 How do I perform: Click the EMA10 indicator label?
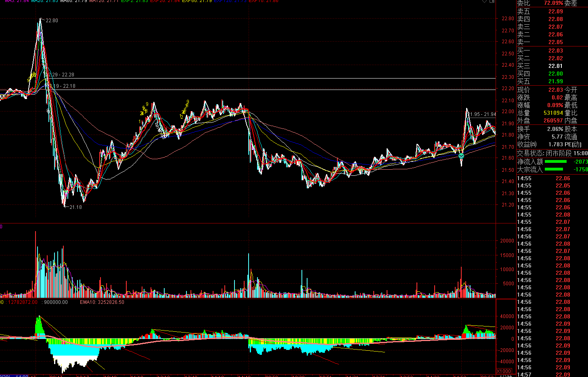[x=102, y=302]
